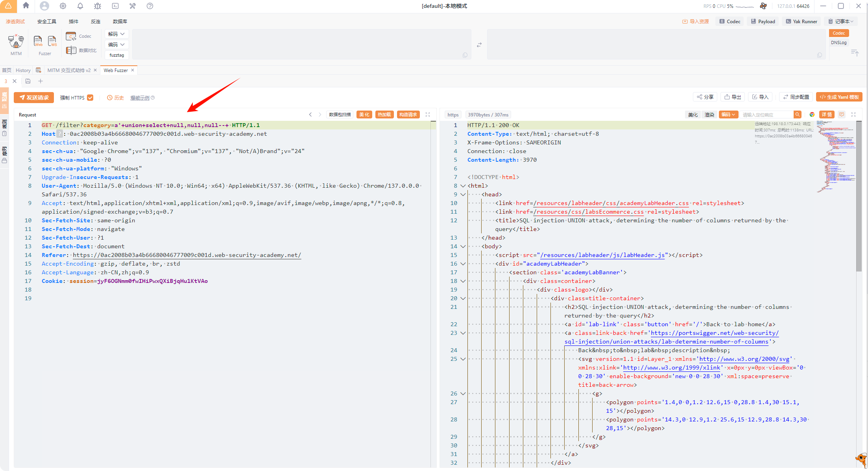Open the 安全工具 menu

tap(46, 21)
